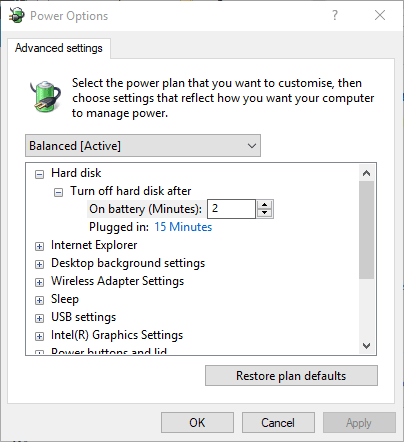Confirm with the OK button
This screenshot has width=404, height=442.
point(197,423)
